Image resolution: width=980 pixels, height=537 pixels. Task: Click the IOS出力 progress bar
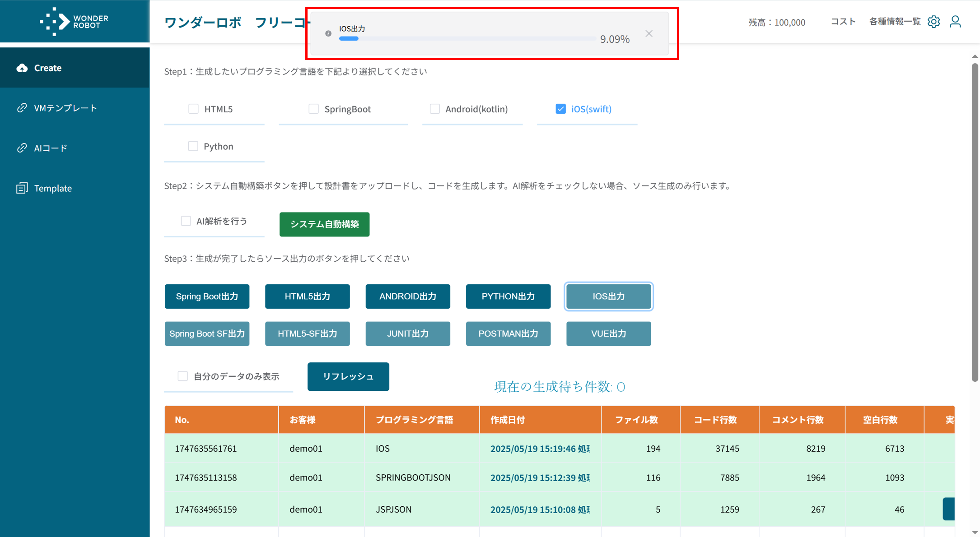(x=467, y=39)
